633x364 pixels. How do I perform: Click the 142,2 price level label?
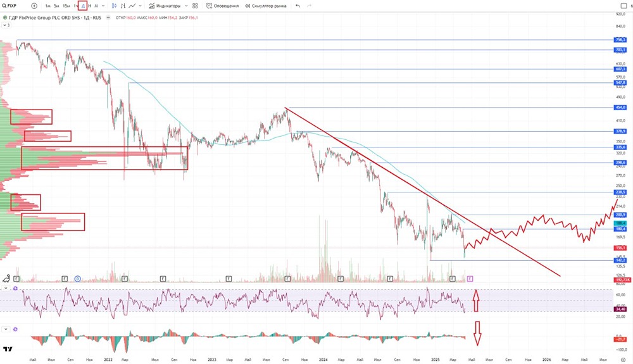pyautogui.click(x=620, y=260)
